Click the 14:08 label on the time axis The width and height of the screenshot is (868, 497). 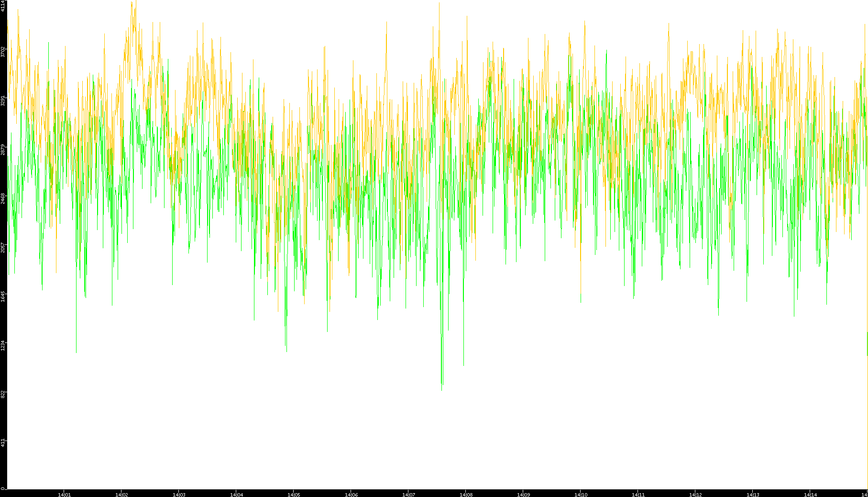[x=466, y=495]
